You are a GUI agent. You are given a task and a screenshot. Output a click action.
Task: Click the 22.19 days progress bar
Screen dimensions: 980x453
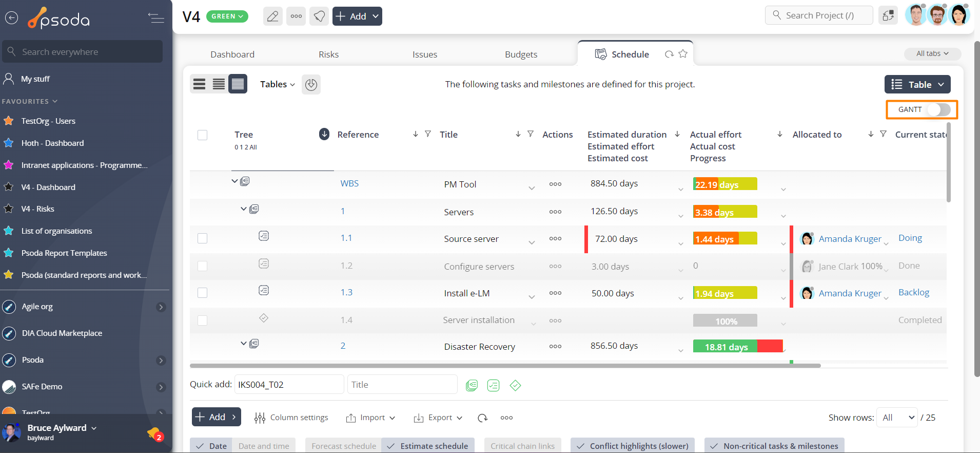coord(725,184)
